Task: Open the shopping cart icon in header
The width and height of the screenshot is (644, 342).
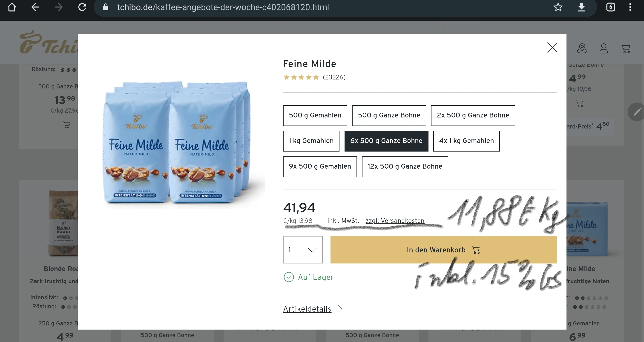Action: click(x=625, y=48)
